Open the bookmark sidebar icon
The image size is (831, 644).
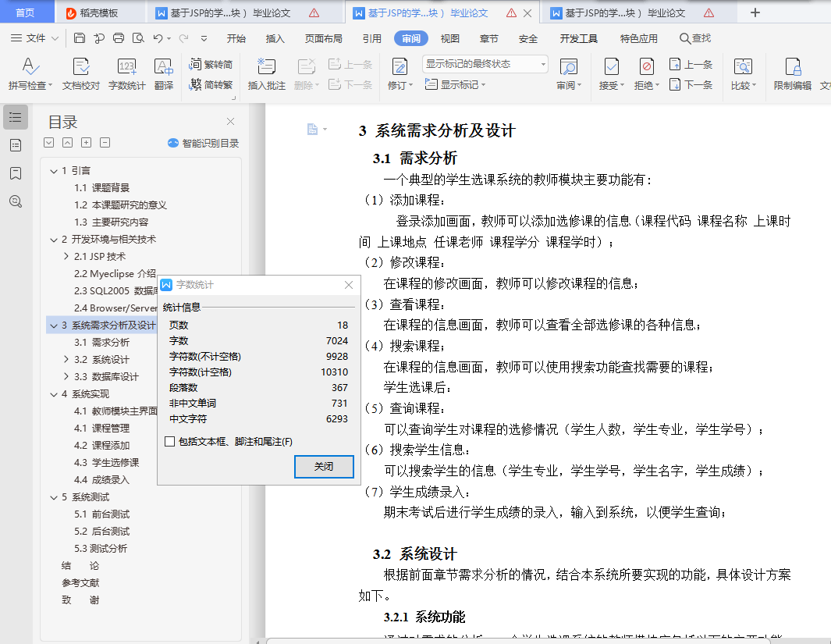[16, 173]
